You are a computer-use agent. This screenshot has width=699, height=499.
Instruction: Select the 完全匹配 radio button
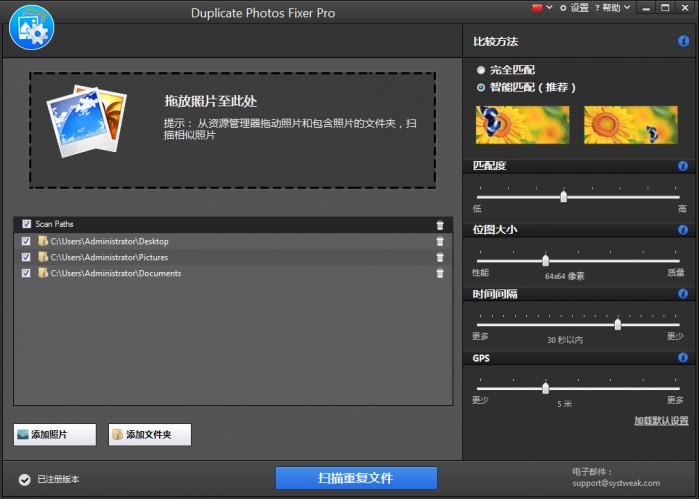click(481, 70)
